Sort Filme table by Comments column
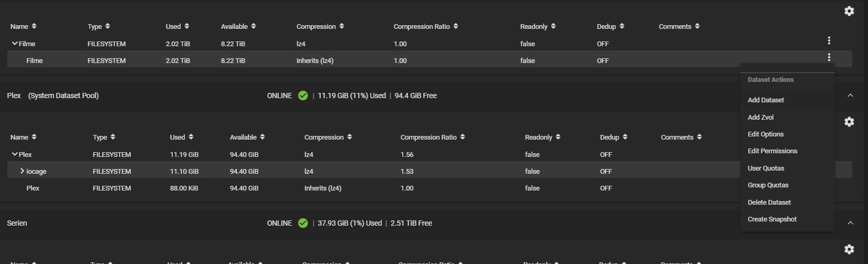This screenshot has height=264, width=868. pos(679,26)
